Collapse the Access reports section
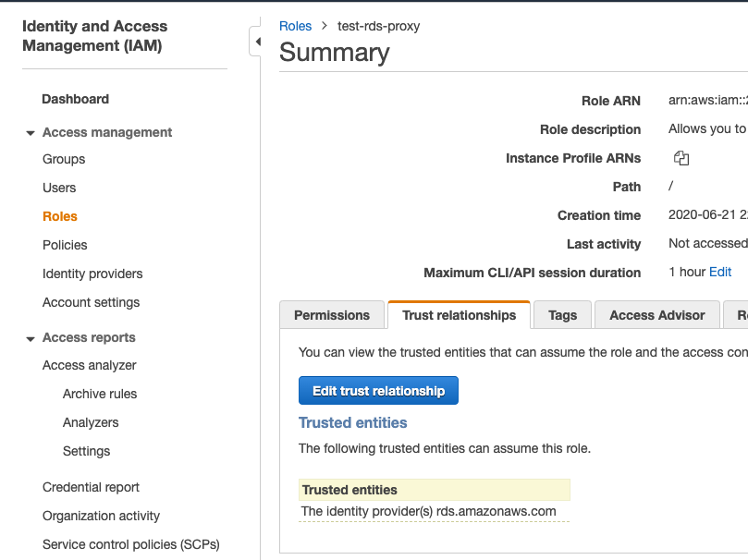The width and height of the screenshot is (748, 560). [31, 339]
